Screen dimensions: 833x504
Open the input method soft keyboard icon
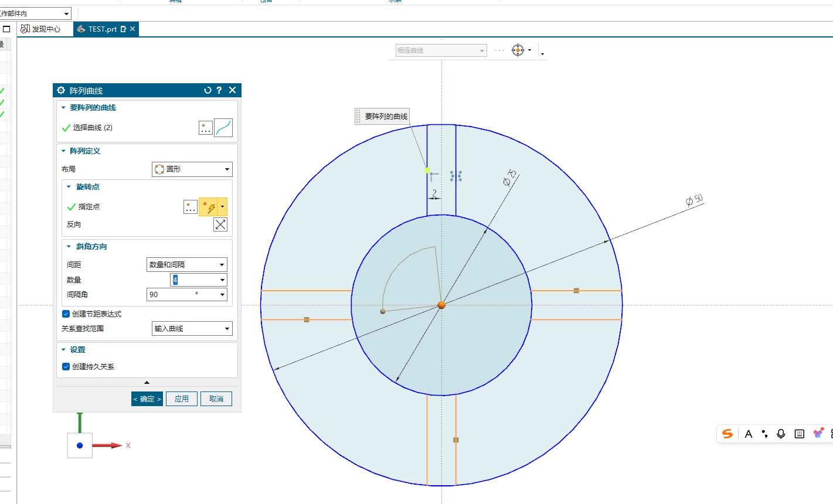coord(799,434)
